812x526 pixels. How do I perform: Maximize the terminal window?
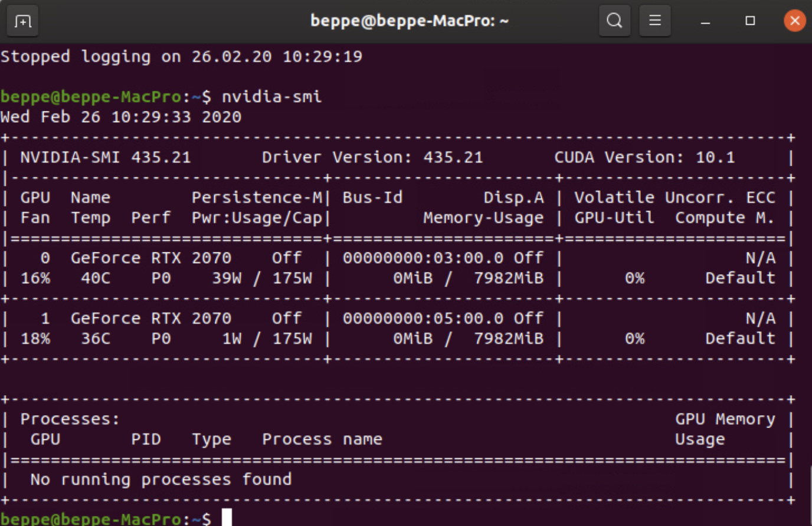pyautogui.click(x=750, y=21)
